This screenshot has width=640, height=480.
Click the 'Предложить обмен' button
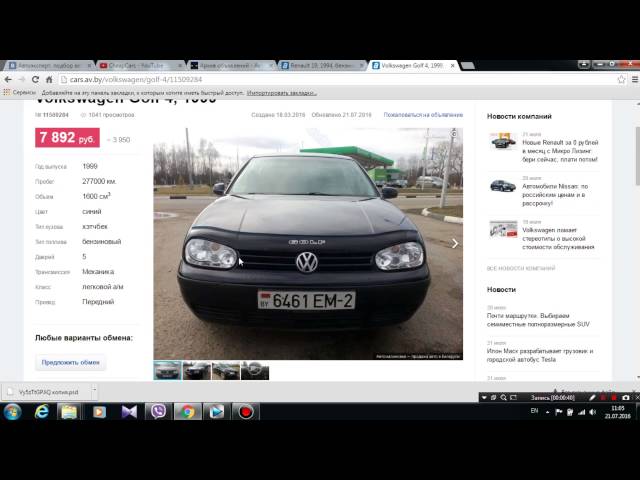click(71, 363)
